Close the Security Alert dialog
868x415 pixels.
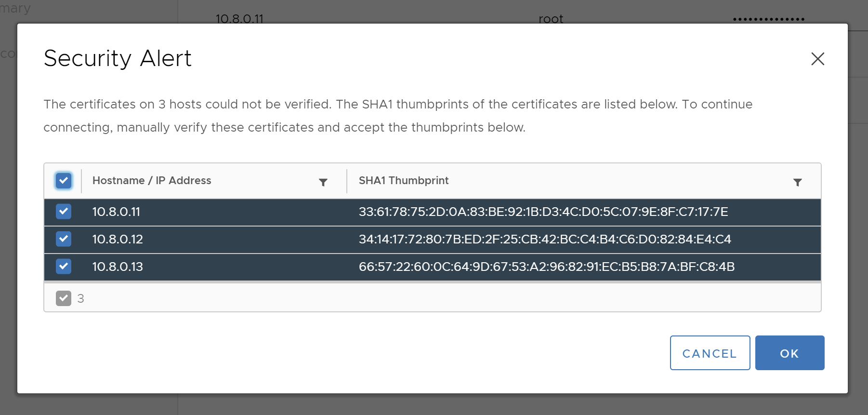click(x=817, y=59)
